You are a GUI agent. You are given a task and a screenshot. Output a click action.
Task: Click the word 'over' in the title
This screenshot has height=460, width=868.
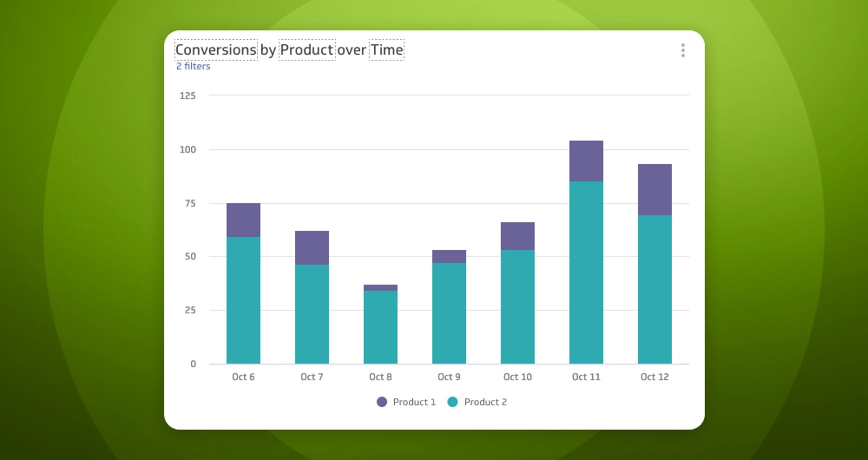pos(352,50)
